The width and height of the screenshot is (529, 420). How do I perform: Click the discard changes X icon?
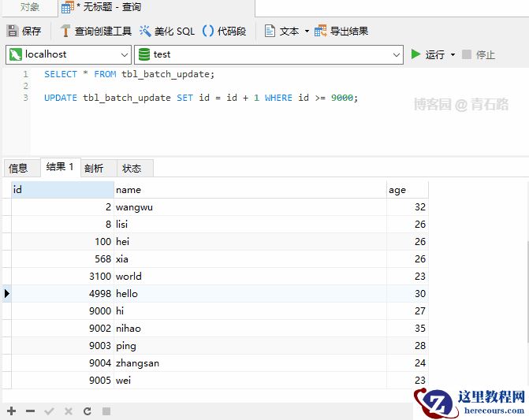coord(69,411)
